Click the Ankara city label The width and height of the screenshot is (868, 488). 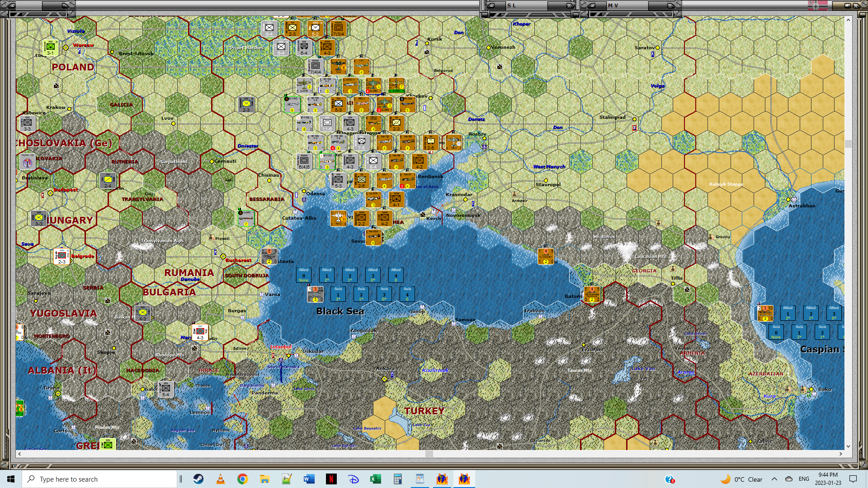pos(385,368)
